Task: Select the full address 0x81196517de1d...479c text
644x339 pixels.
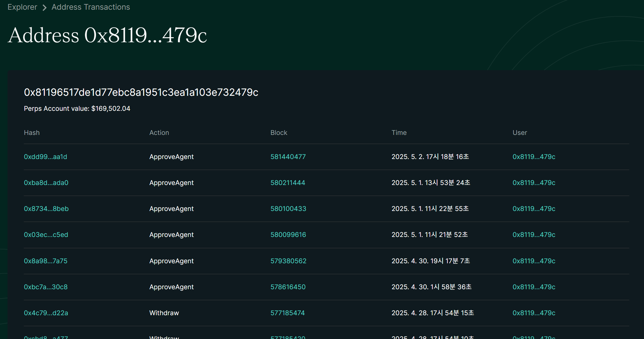Action: (141, 92)
